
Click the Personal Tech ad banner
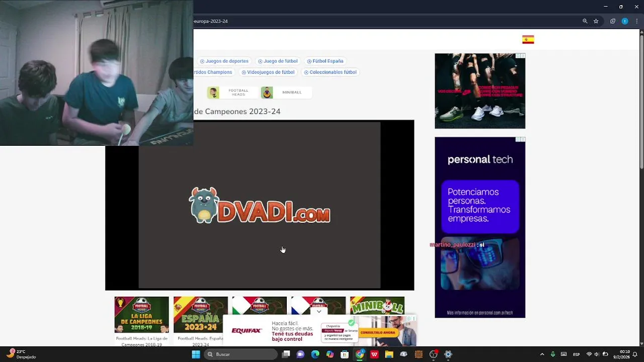tap(479, 227)
